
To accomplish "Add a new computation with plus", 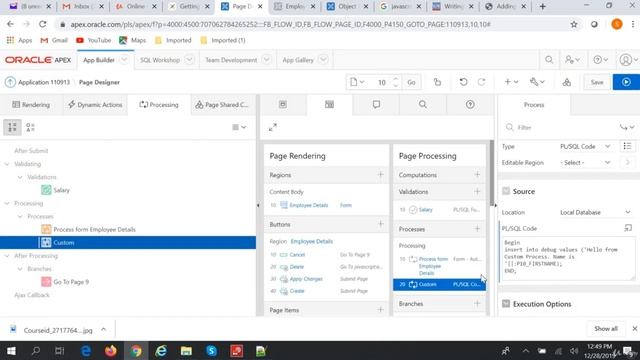I will pyautogui.click(x=477, y=175).
